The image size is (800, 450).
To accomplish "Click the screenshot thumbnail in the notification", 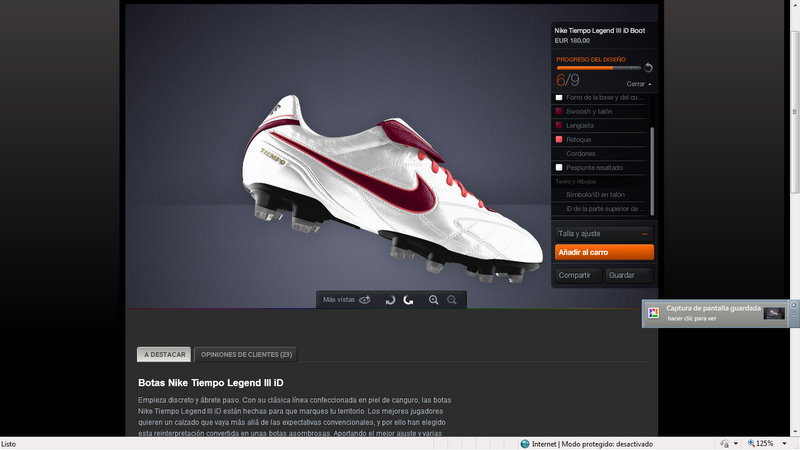I will 774,313.
